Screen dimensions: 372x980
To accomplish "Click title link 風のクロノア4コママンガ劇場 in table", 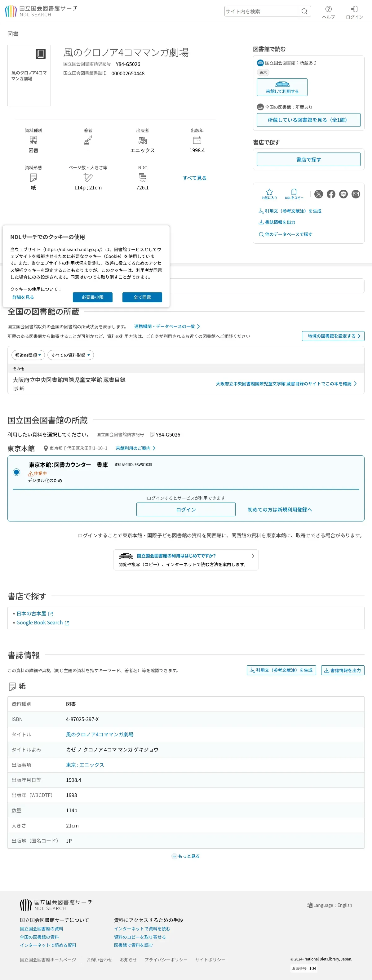I will point(100,735).
